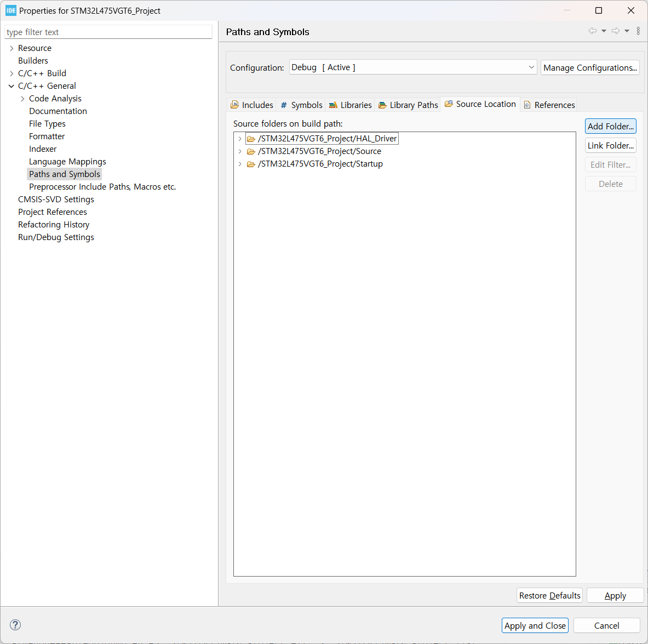Click the Apply button
This screenshot has width=648, height=644.
pyautogui.click(x=615, y=595)
